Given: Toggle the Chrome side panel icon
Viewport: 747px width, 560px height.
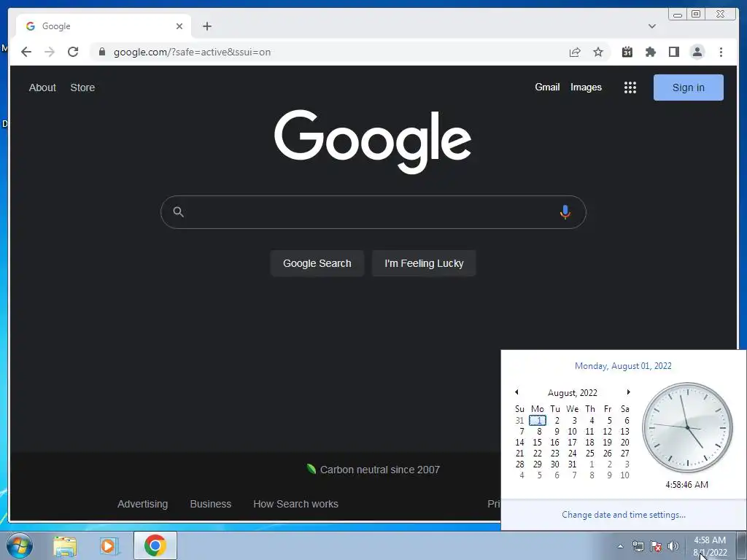Looking at the screenshot, I should pyautogui.click(x=673, y=52).
